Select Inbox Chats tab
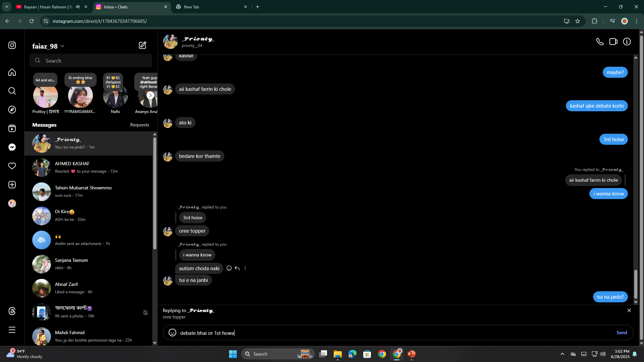The image size is (644, 362). pyautogui.click(x=132, y=7)
